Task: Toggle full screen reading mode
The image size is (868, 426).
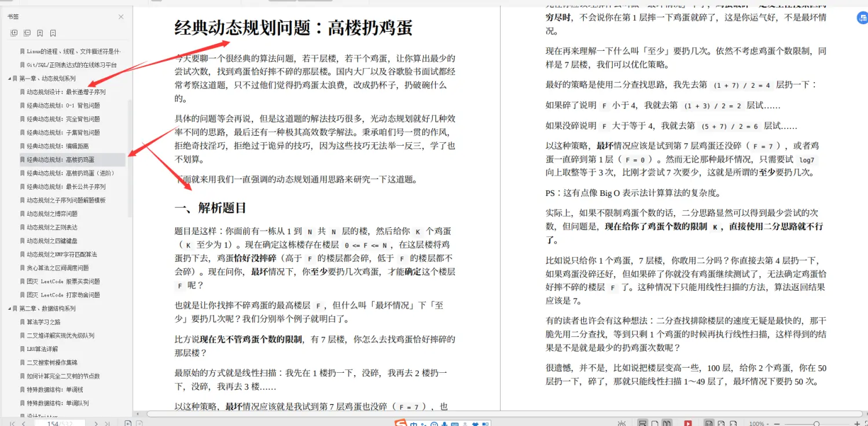Action: [x=689, y=423]
